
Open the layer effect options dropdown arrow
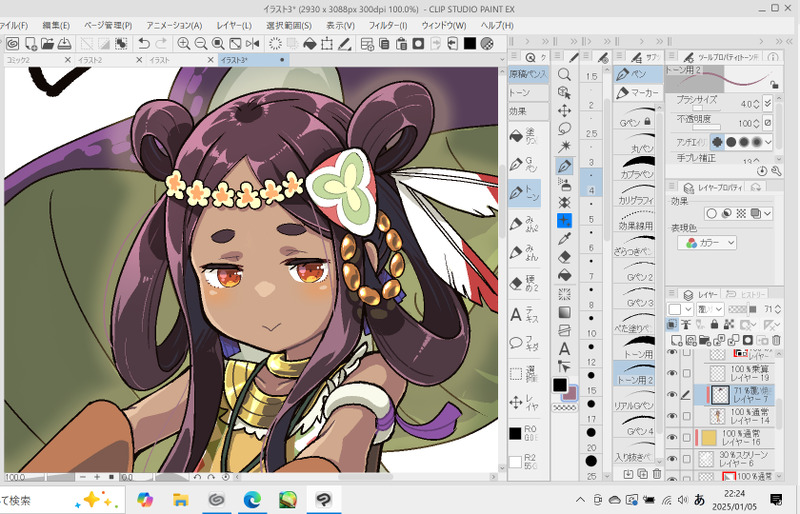pos(767,213)
